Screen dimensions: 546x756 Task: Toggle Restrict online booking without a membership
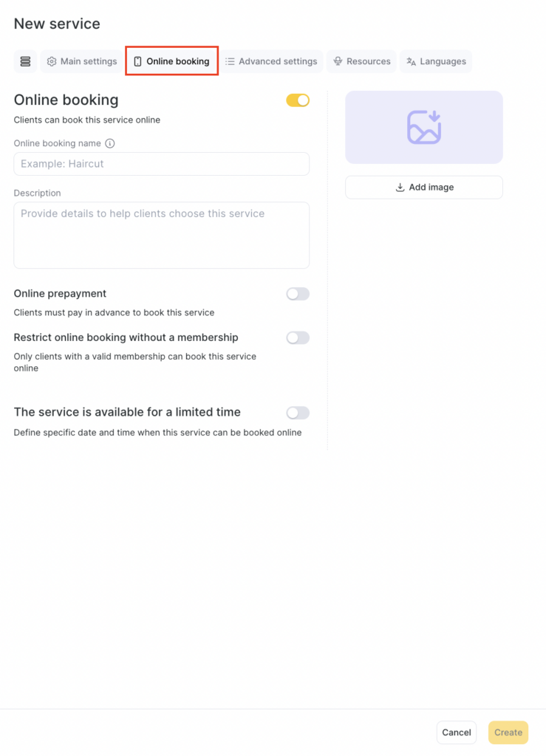tap(298, 338)
